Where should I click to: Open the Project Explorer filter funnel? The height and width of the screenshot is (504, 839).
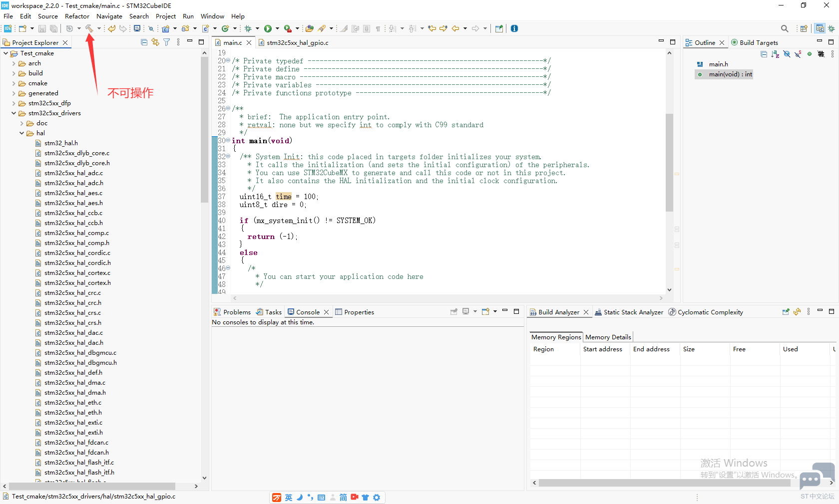pos(167,42)
